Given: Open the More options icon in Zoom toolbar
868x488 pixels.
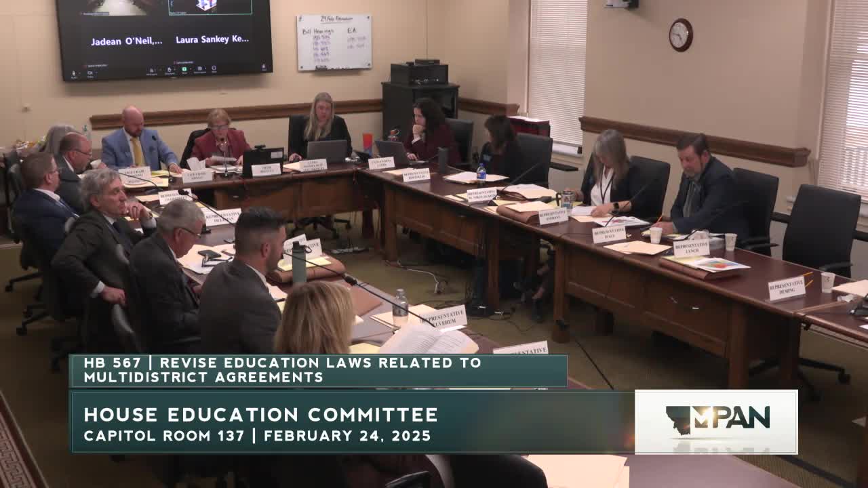Looking at the screenshot, I should click(214, 68).
